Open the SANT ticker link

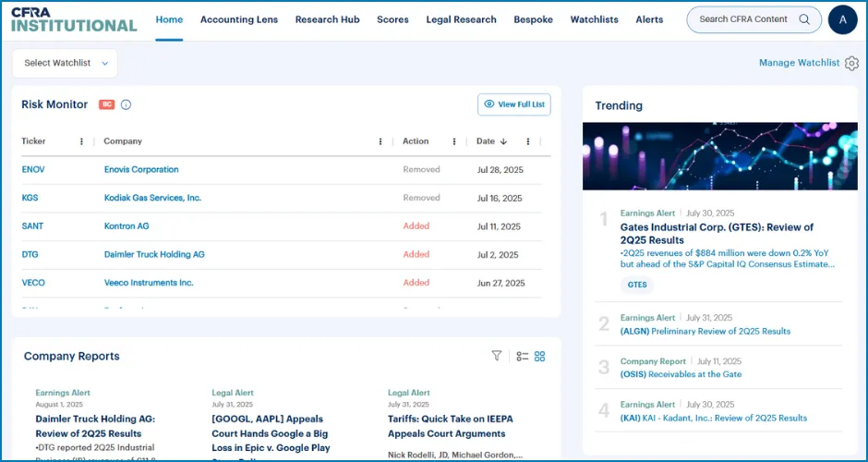[x=32, y=226]
